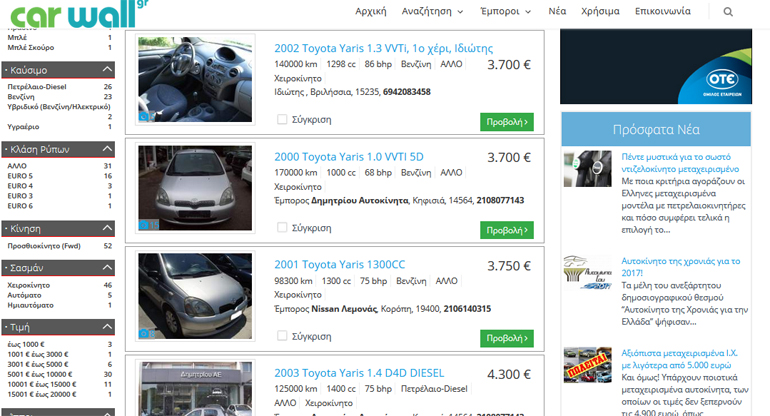Read article Αυτοκίνητο της χρονιάς για το 2017

click(x=681, y=267)
